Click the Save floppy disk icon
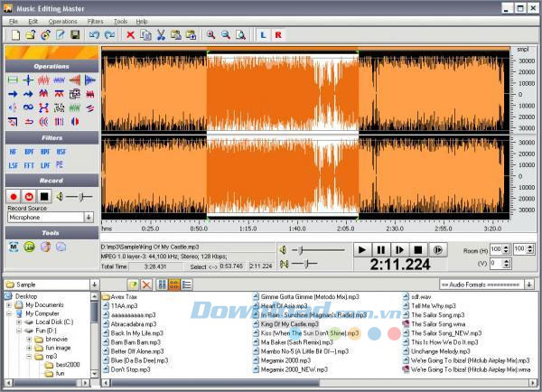 click(75, 35)
